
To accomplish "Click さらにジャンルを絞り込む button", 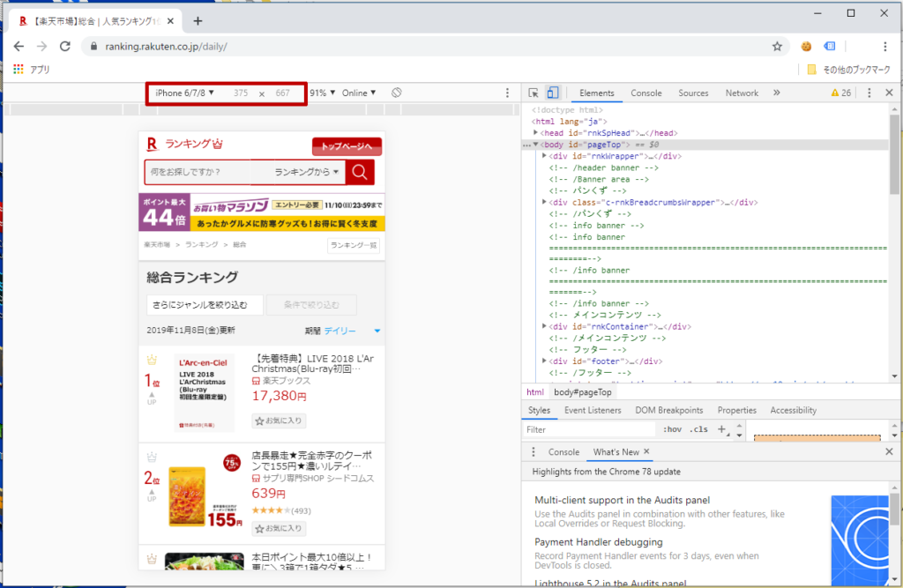I will [205, 305].
